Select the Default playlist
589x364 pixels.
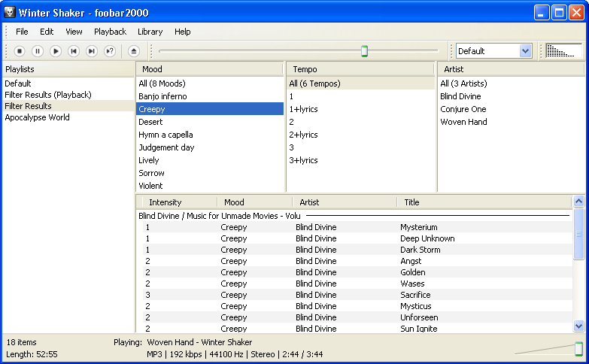pos(68,83)
